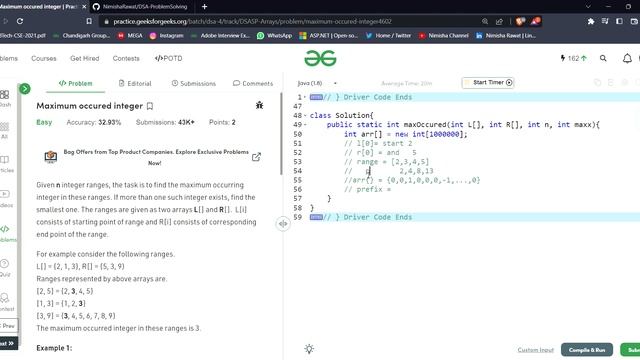Open the WhatsApp bookmark
Image resolution: width=640 pixels, height=360 pixels.
[x=275, y=36]
